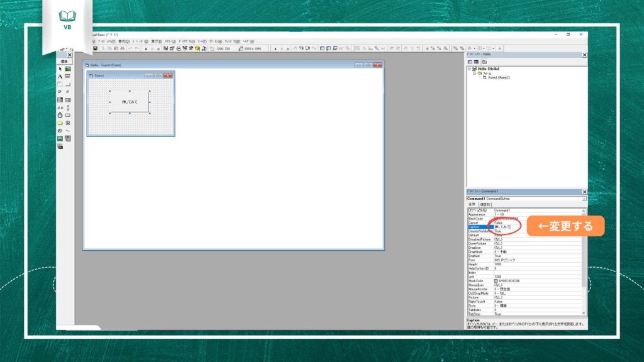Select the Label control (A icon)
This screenshot has height=362, width=644.
(x=60, y=76)
